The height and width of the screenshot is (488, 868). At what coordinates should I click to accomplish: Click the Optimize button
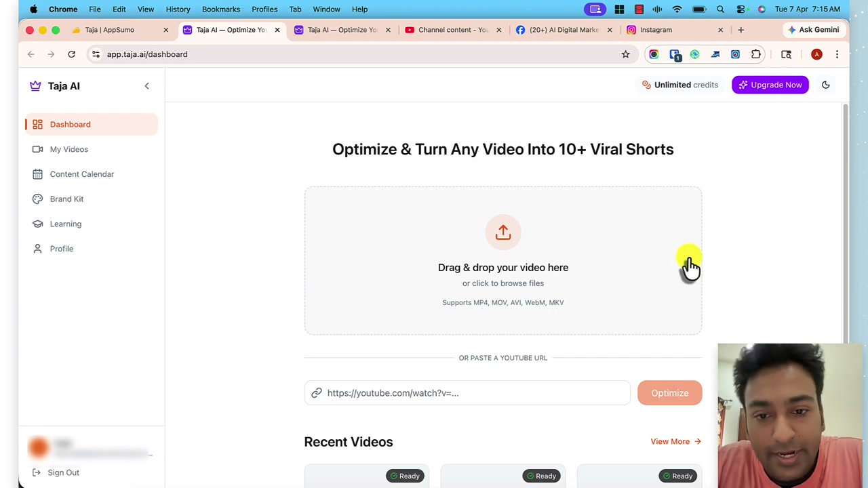pyautogui.click(x=669, y=393)
